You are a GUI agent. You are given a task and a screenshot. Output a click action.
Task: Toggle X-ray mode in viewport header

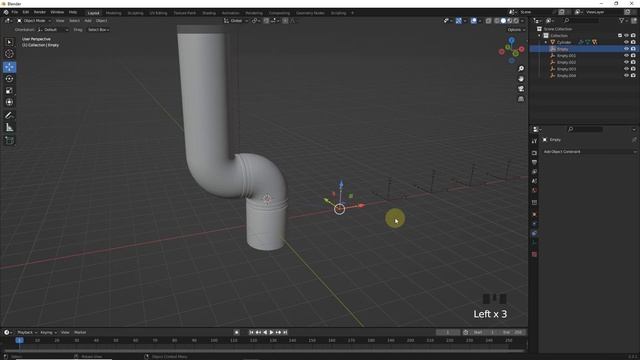point(488,20)
